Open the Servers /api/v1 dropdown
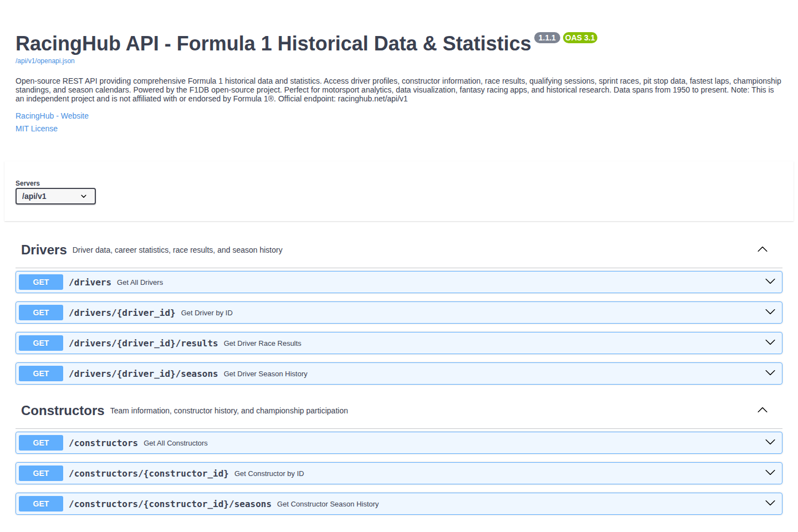 click(55, 196)
